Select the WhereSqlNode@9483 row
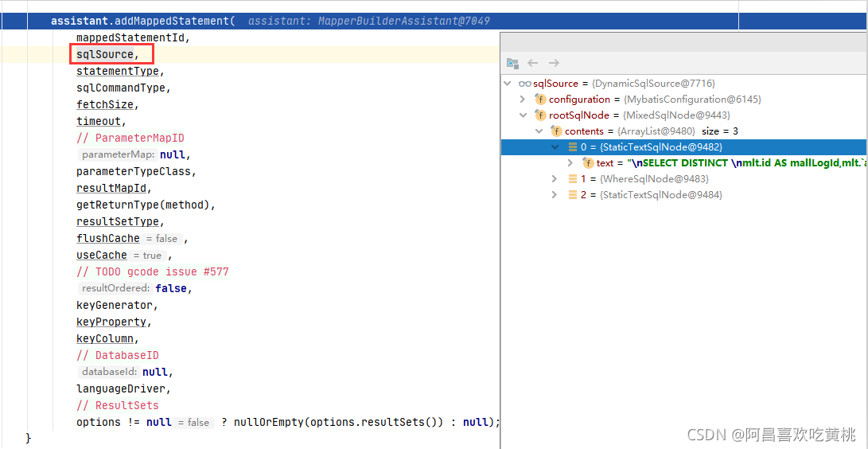The height and width of the screenshot is (449, 868). pos(684,179)
